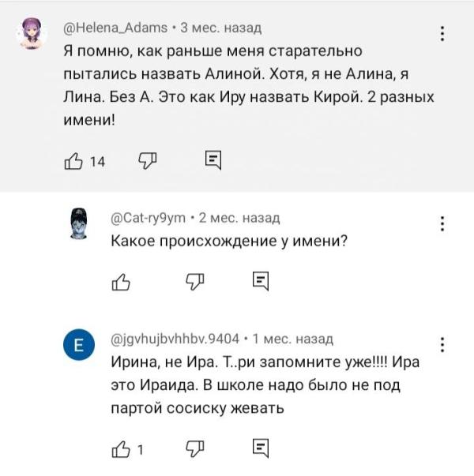Open three-dot menu on Cat-ry9ym's reply
The height and width of the screenshot is (476, 474).
click(442, 223)
